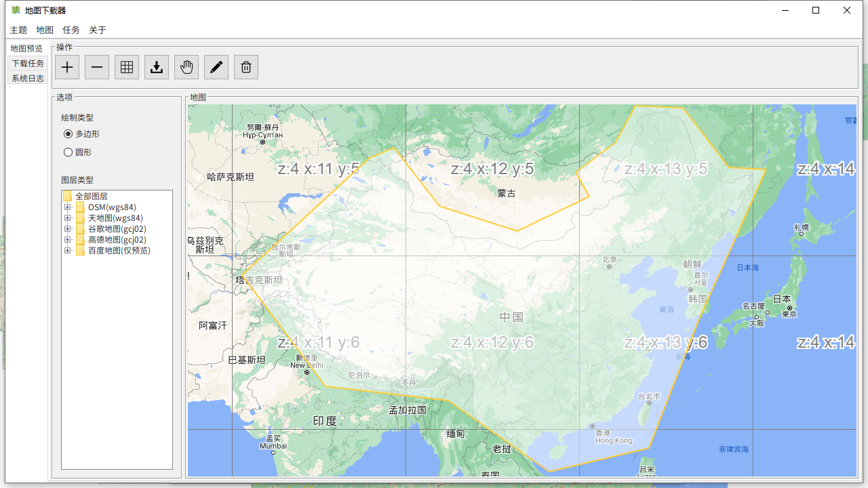Select the 多边形 radio button
Screen dimensions: 868x488
click(x=68, y=134)
